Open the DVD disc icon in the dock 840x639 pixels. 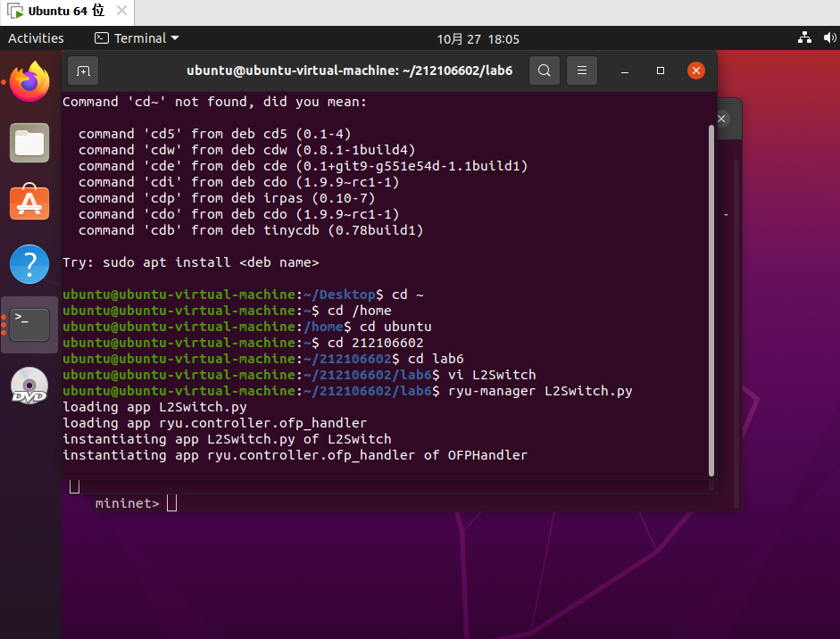click(x=29, y=386)
